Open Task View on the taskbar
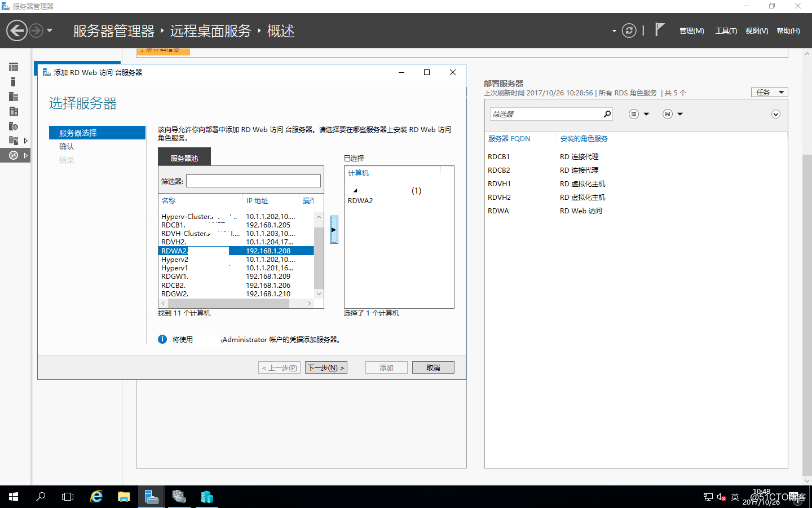812x508 pixels. pos(68,497)
